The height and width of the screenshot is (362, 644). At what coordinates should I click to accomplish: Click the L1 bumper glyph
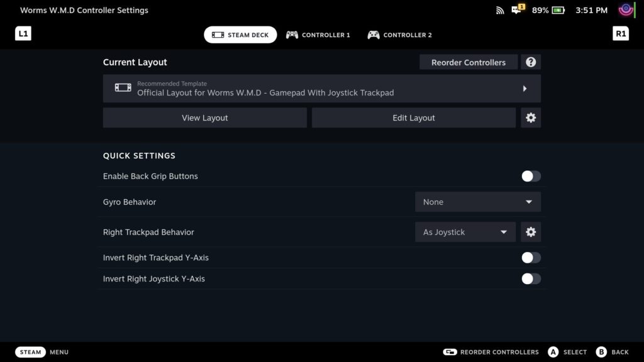coord(23,34)
